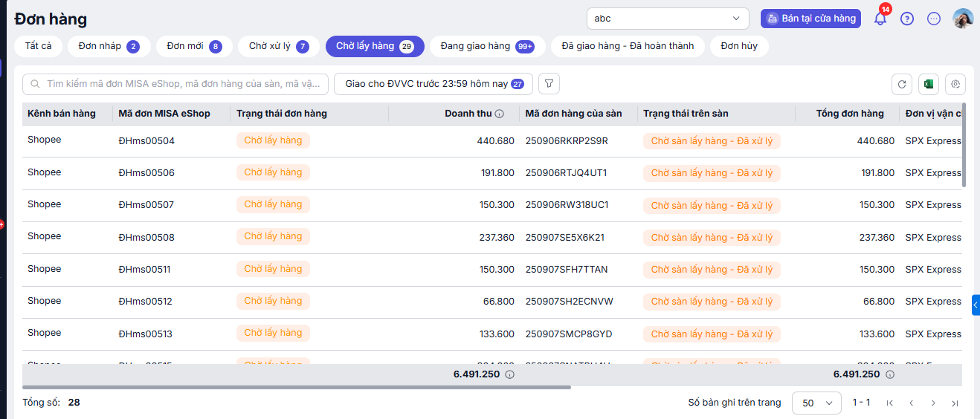Image resolution: width=980 pixels, height=419 pixels.
Task: Open order ĐHms00508
Action: tap(146, 238)
